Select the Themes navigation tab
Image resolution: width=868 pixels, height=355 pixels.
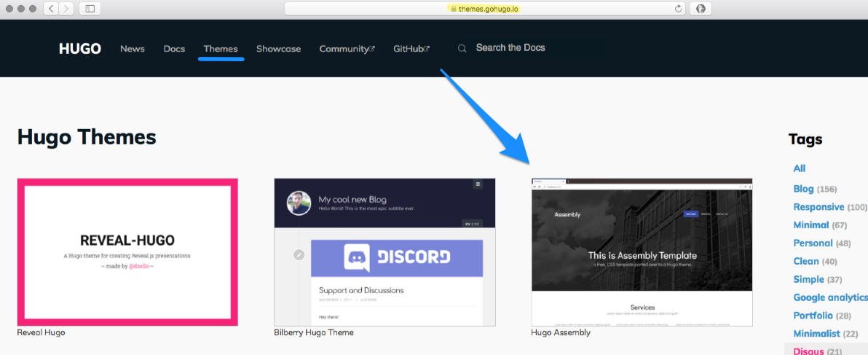(221, 49)
